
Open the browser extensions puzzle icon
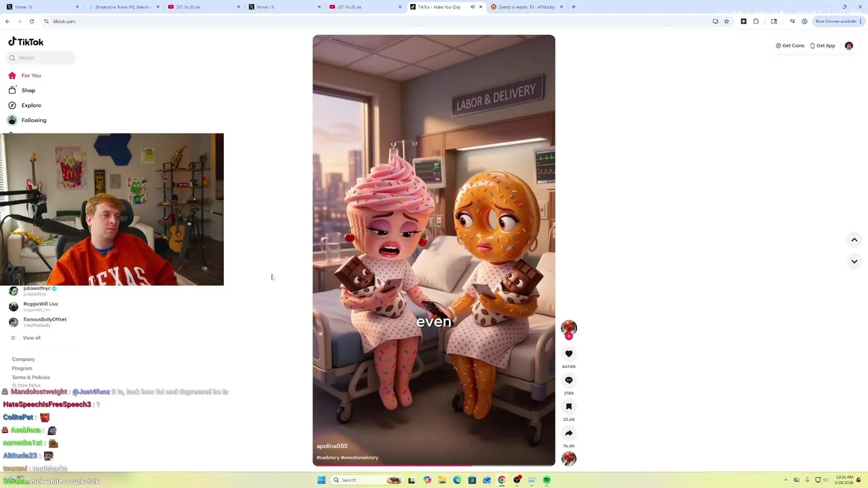point(756,21)
